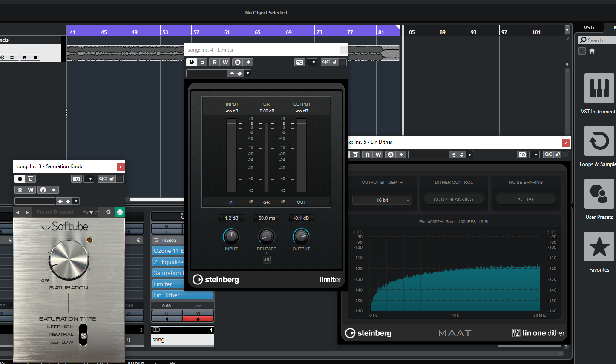Screen dimensions: 616x364
Task: Select the ZL Equalizer insert slot
Action: (x=169, y=262)
